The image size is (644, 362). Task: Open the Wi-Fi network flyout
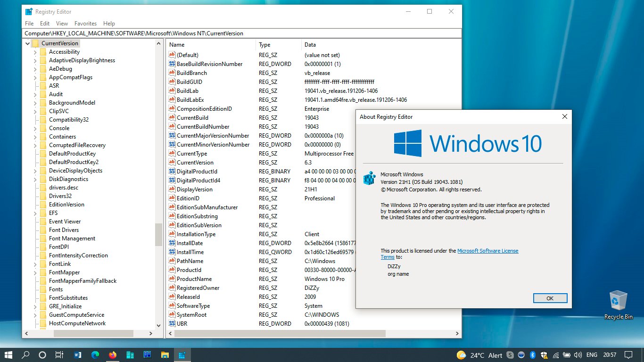coord(556,355)
